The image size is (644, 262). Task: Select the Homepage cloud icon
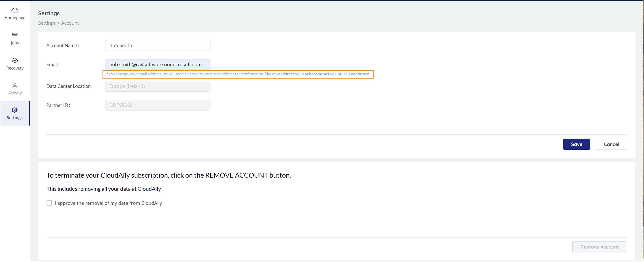click(x=15, y=10)
